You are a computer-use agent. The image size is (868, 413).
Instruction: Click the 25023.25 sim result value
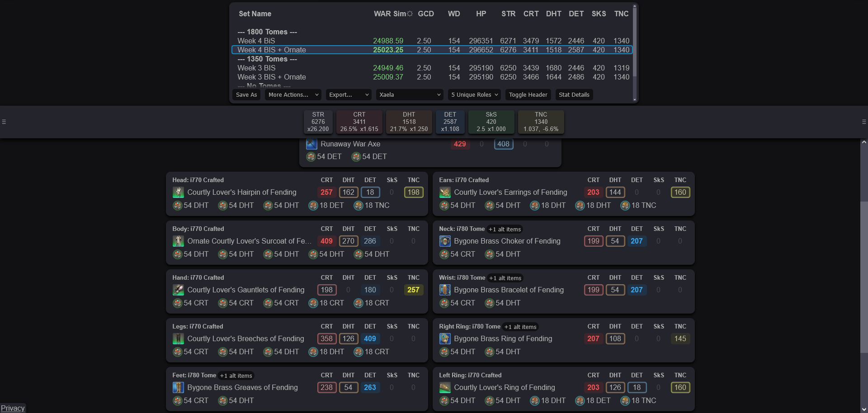coord(388,50)
